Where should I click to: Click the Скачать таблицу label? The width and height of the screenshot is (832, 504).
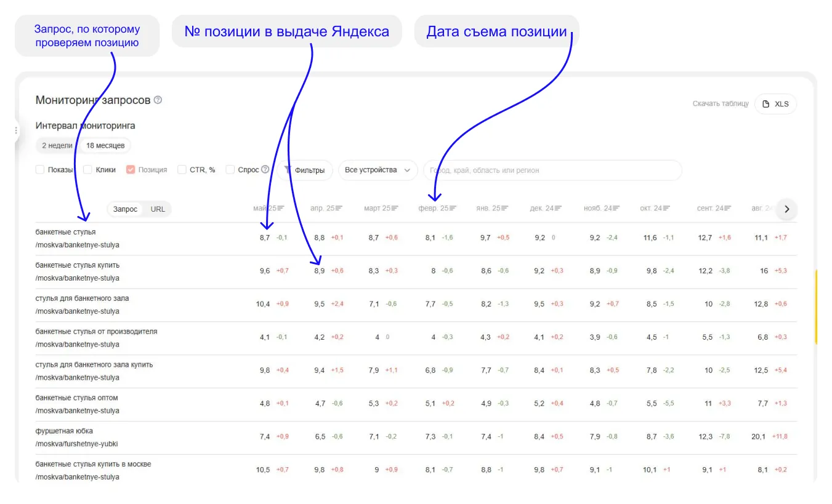tap(721, 104)
